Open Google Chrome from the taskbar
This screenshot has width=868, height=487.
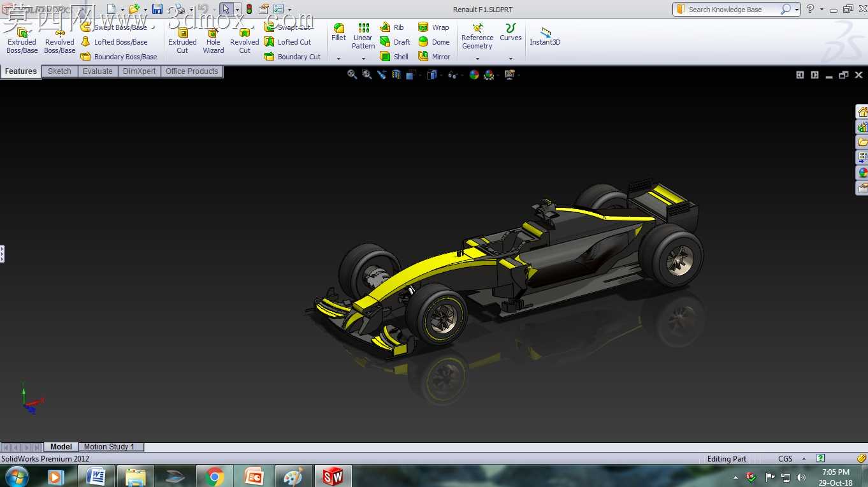click(x=215, y=476)
